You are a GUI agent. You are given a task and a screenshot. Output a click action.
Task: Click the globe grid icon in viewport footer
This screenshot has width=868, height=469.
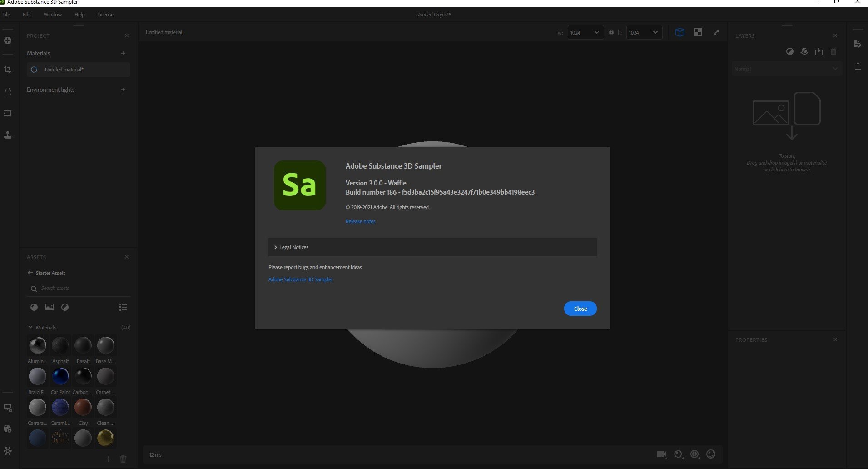[694, 454]
